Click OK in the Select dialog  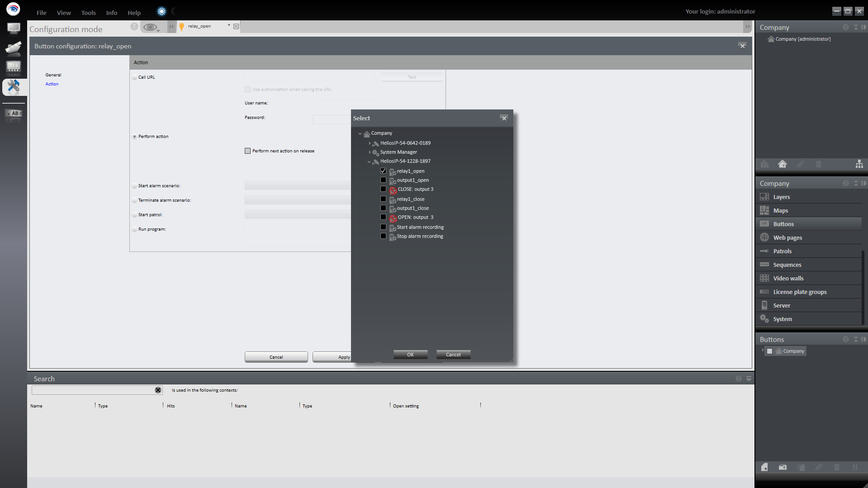410,355
